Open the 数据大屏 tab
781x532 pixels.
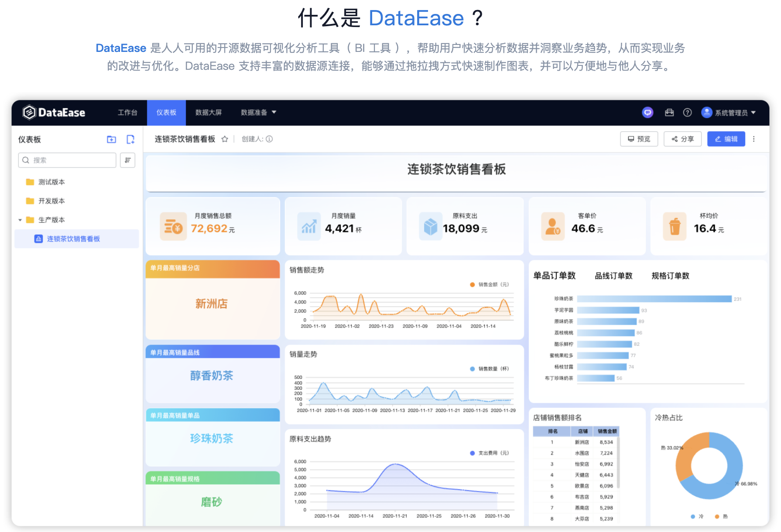click(209, 113)
